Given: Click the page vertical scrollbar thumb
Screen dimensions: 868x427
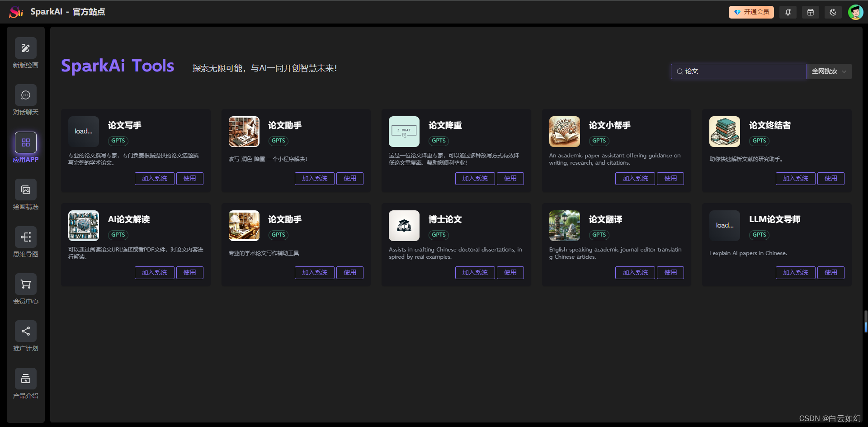Looking at the screenshot, I should pos(866,322).
